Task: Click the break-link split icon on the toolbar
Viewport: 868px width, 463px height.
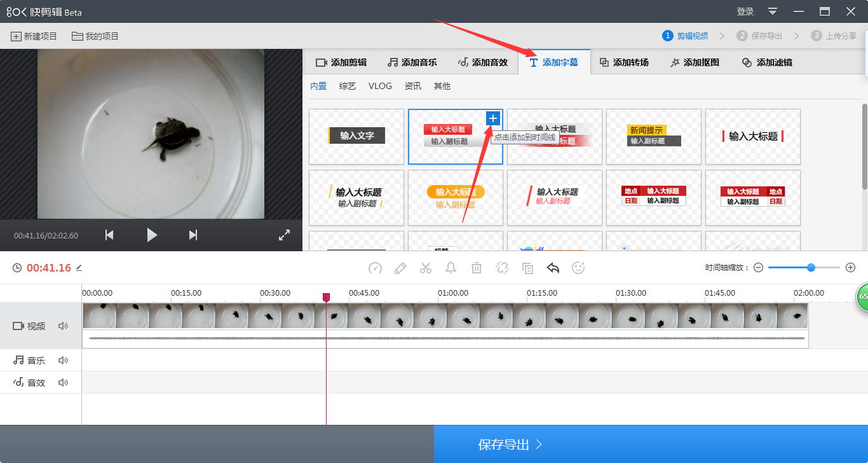Action: coord(502,268)
